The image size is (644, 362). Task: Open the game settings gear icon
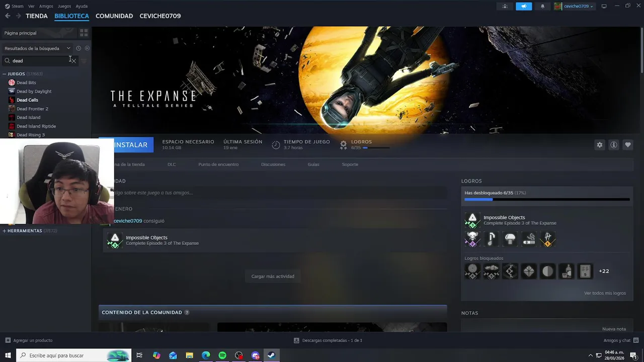point(599,145)
